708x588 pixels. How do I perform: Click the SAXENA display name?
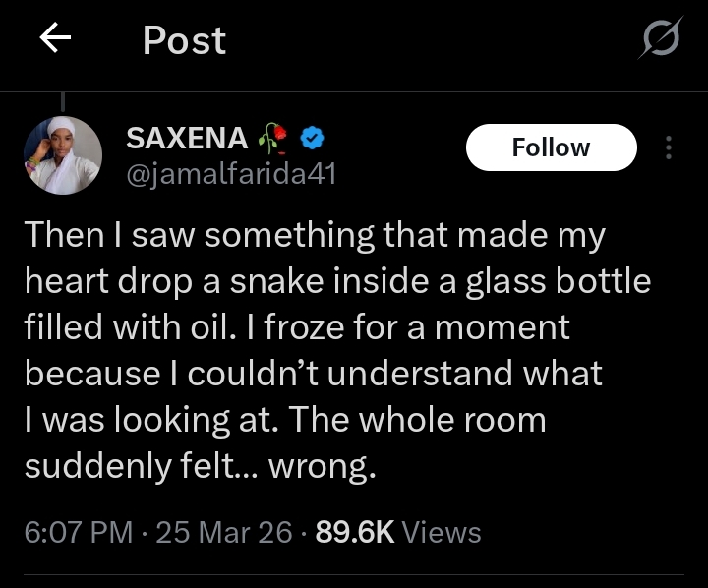click(186, 141)
